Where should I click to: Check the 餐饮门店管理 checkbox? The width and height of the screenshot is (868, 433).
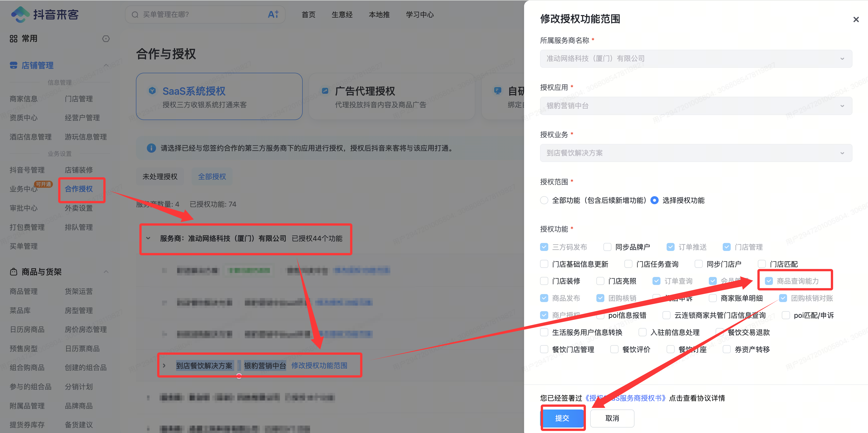544,350
